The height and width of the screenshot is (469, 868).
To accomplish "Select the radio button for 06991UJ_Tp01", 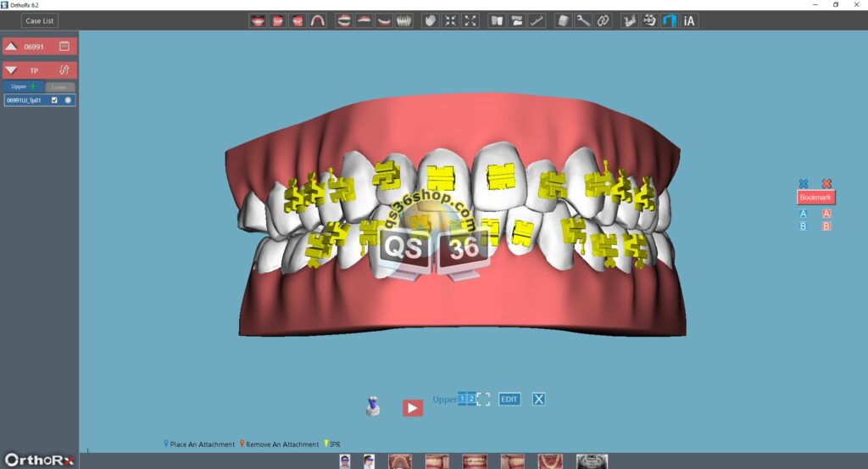I will point(68,100).
